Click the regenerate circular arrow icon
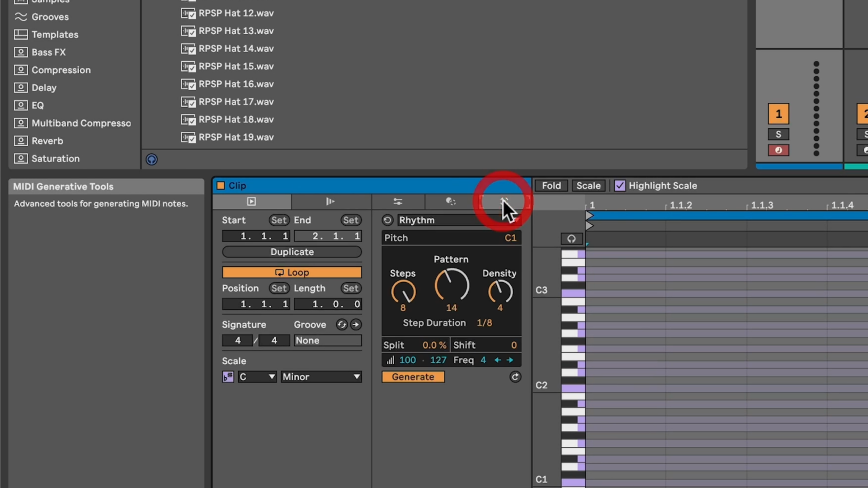 [x=515, y=377]
